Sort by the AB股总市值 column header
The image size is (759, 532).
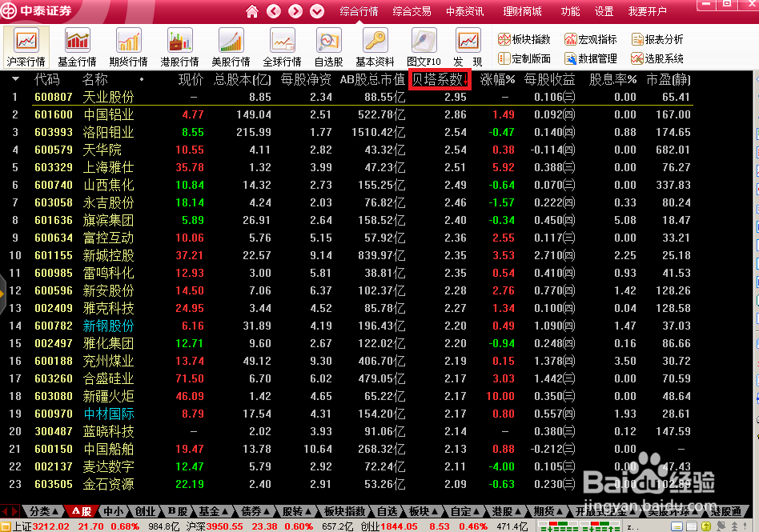pos(372,79)
